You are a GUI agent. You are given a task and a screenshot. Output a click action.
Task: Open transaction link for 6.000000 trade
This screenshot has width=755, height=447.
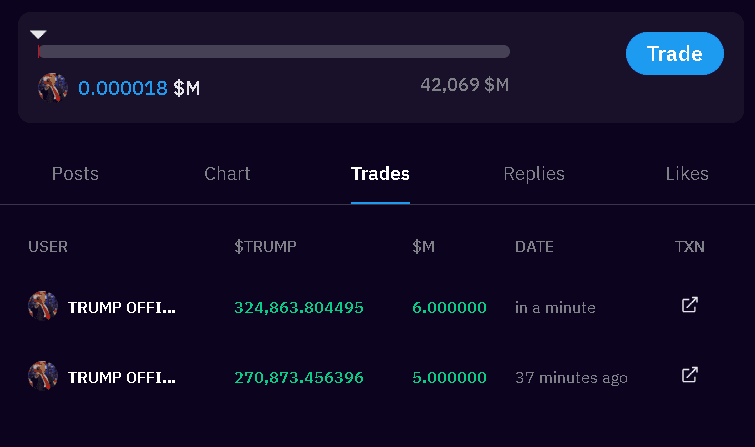click(x=690, y=305)
